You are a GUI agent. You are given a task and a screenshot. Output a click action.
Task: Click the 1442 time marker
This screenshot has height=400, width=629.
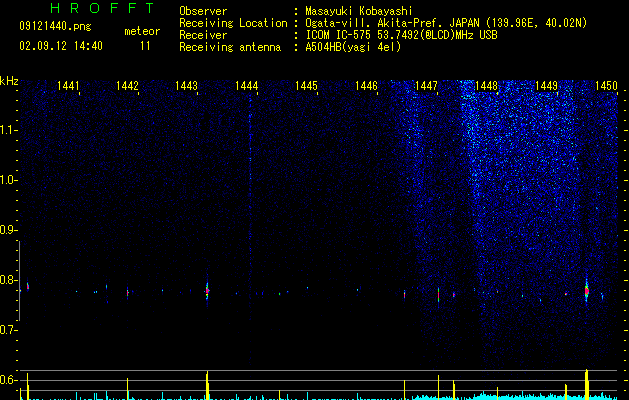click(x=127, y=86)
